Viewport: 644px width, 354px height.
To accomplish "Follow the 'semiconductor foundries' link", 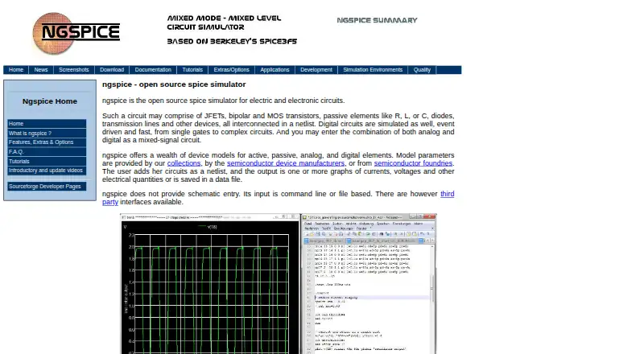I will coord(413,163).
